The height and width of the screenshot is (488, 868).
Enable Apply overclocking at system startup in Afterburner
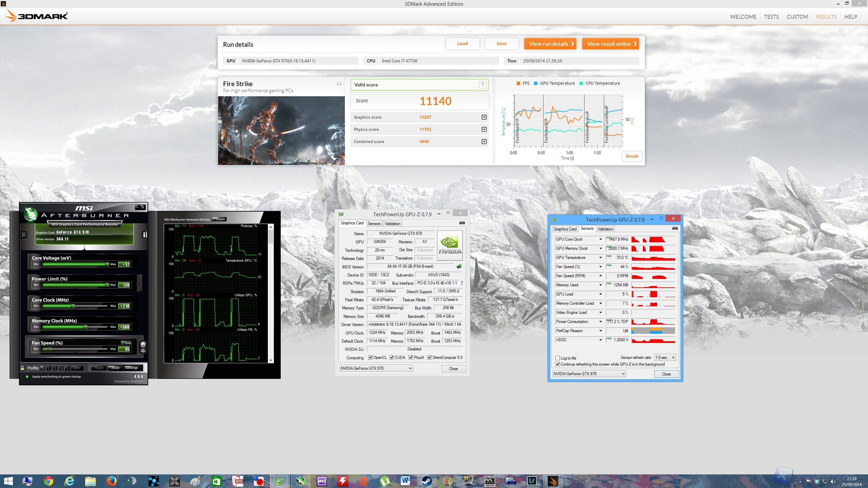pyautogui.click(x=27, y=377)
